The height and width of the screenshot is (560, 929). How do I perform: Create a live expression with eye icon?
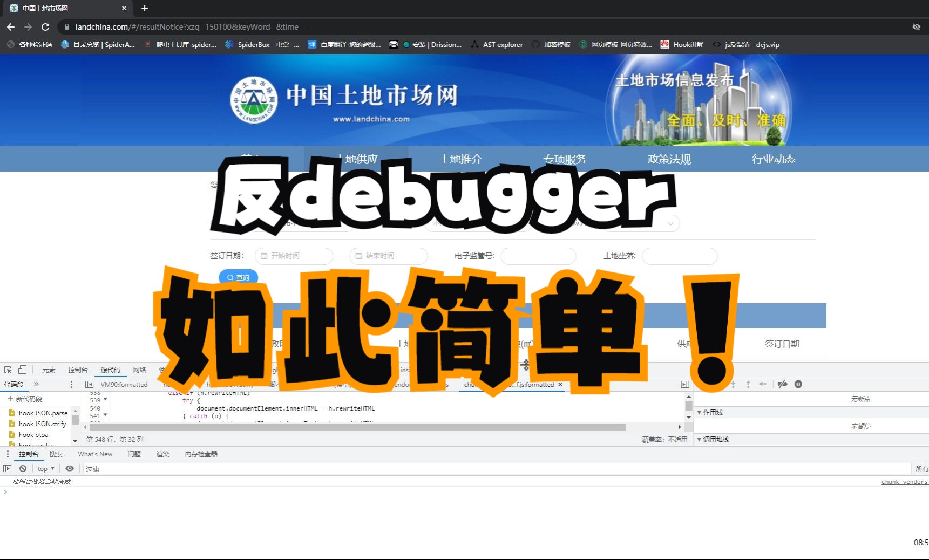(x=70, y=468)
